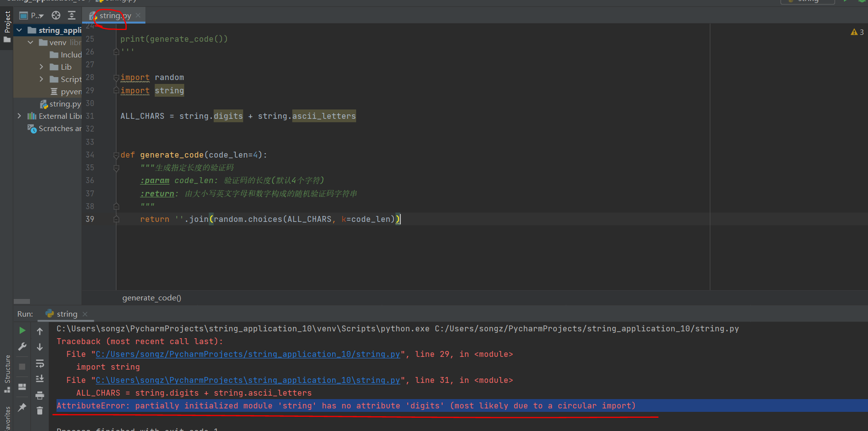Click the AttributeError message line
Viewport: 868px width, 431px height.
(x=346, y=406)
